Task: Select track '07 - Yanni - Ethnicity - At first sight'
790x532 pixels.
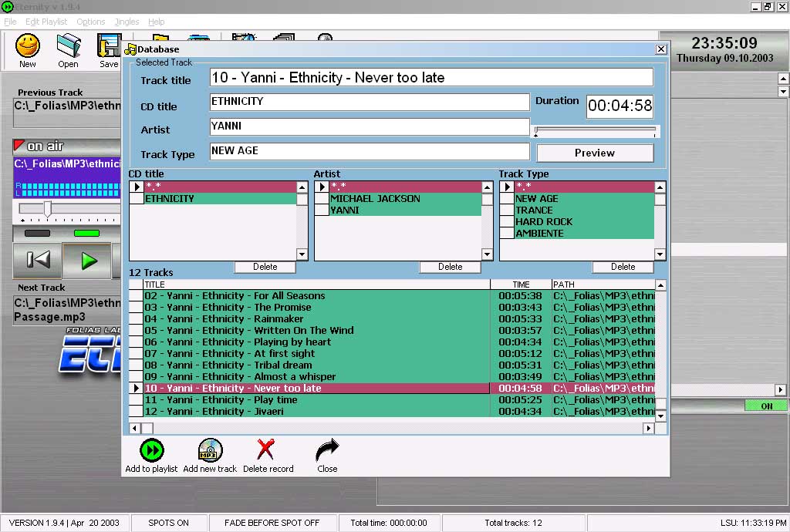Action: tap(316, 354)
